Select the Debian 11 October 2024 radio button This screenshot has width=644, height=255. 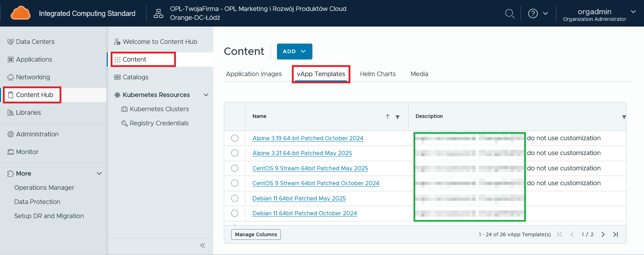tap(235, 213)
